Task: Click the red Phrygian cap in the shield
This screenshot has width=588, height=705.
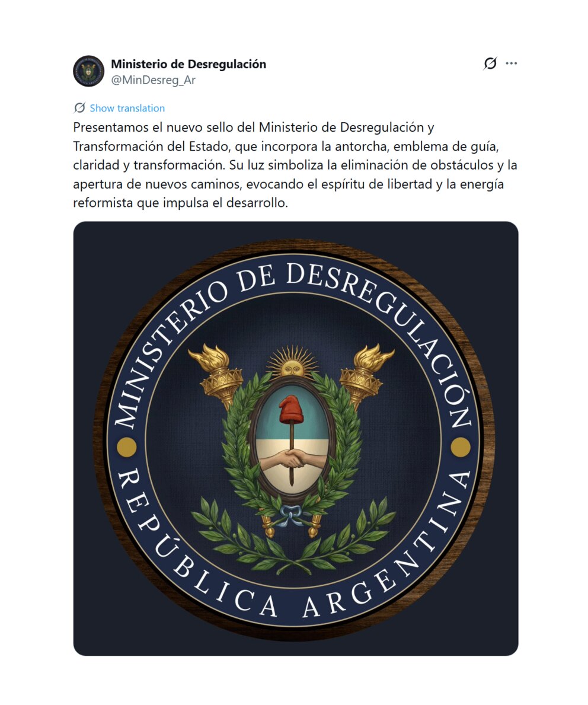Action: [292, 410]
